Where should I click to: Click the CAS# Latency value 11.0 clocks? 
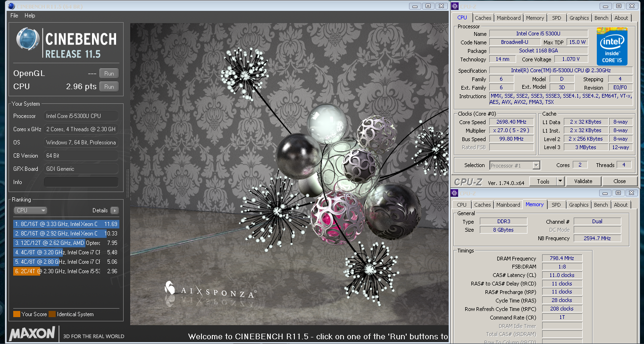[x=562, y=275]
